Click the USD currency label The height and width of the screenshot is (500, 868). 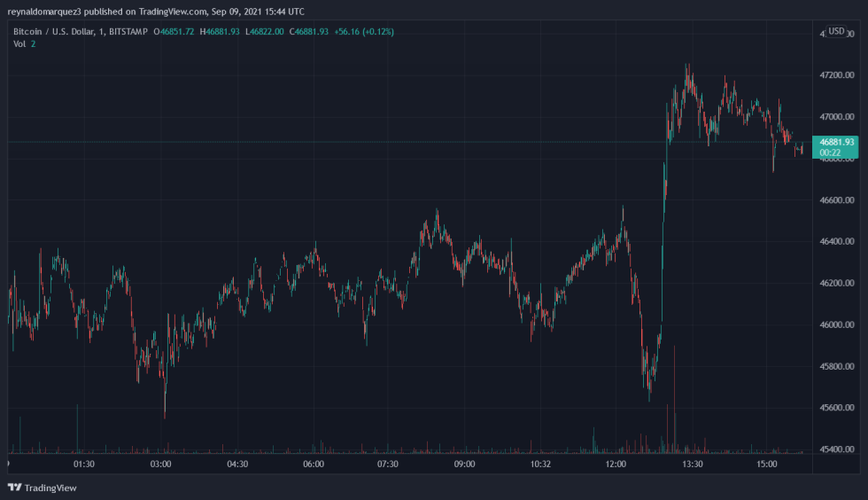836,33
